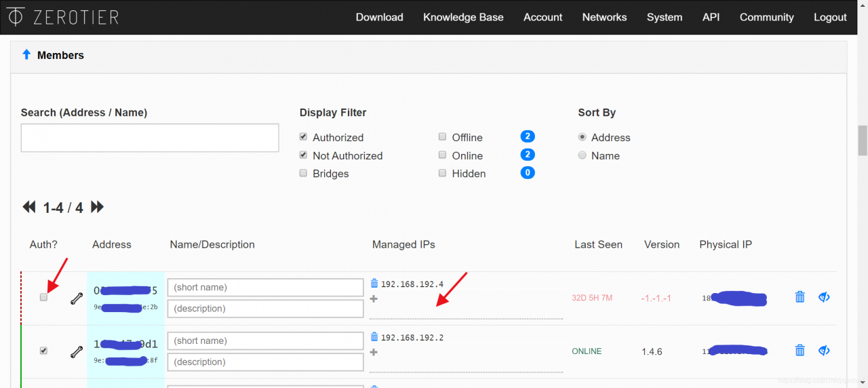Viewport: 868px width, 388px height.
Task: Hide the second member with eye icon
Action: coord(824,350)
